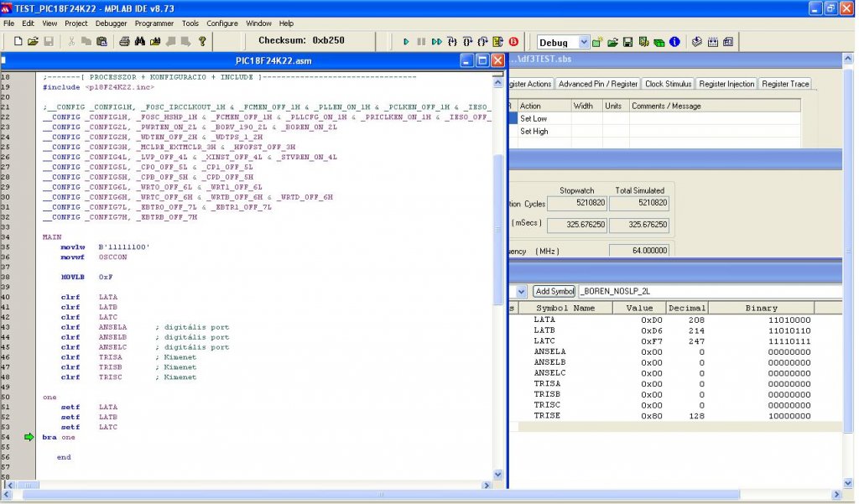
Task: Click the Step Into debugger icon
Action: pos(452,42)
